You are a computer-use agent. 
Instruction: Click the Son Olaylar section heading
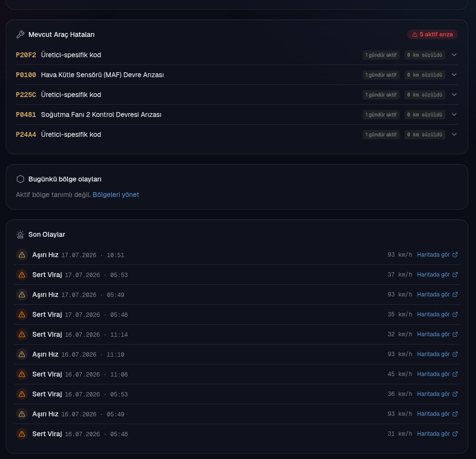47,235
